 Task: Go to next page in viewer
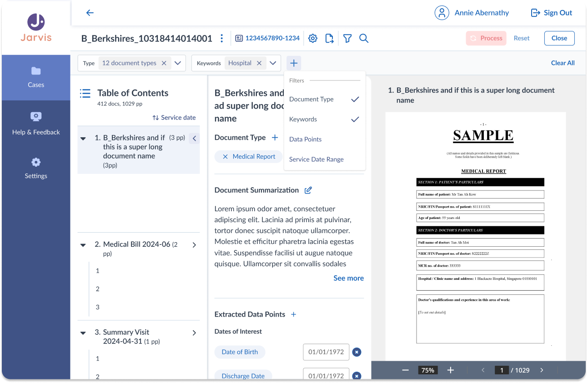coord(542,370)
